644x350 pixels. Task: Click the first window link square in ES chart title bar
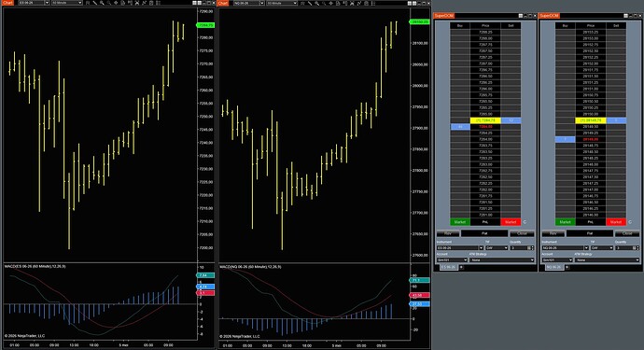(194, 3)
